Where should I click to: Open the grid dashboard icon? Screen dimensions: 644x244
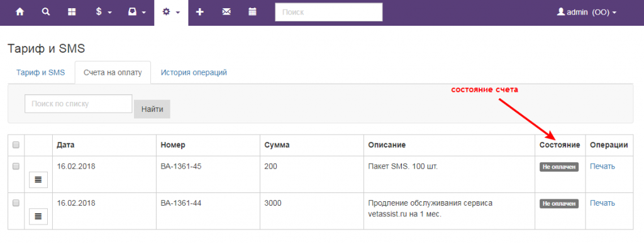(x=72, y=12)
